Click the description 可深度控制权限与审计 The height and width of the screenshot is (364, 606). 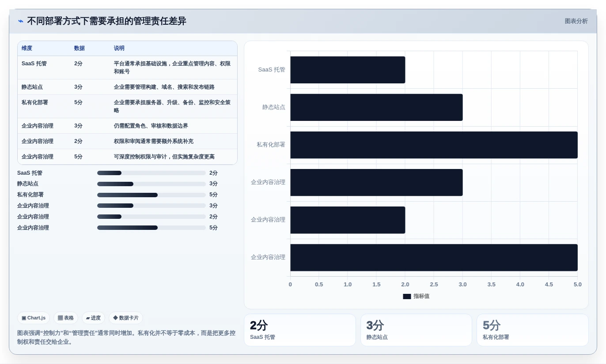point(164,157)
